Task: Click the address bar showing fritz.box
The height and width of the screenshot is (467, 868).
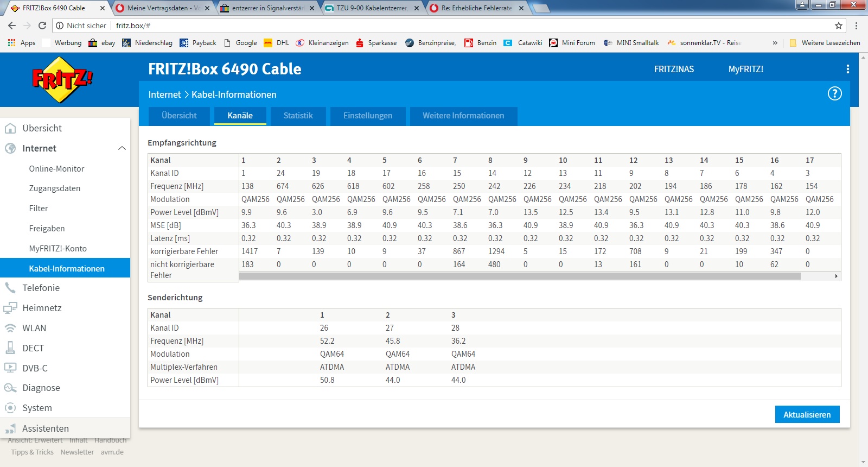Action: click(445, 26)
